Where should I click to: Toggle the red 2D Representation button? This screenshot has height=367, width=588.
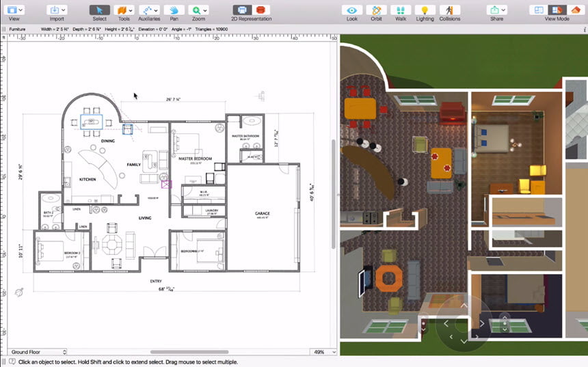(x=260, y=10)
